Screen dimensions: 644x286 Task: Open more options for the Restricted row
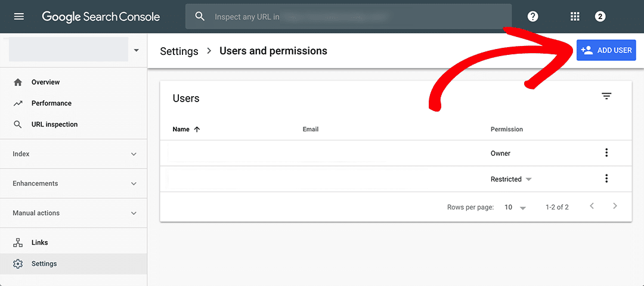[606, 179]
